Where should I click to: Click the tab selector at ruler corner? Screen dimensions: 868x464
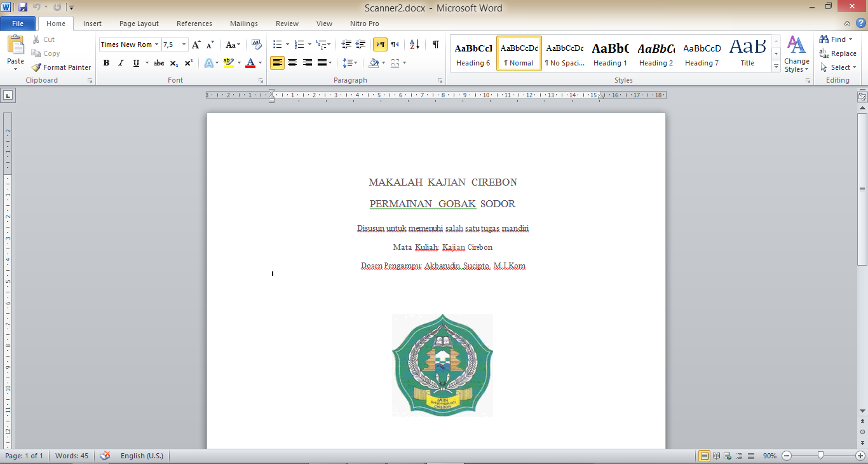[x=8, y=95]
